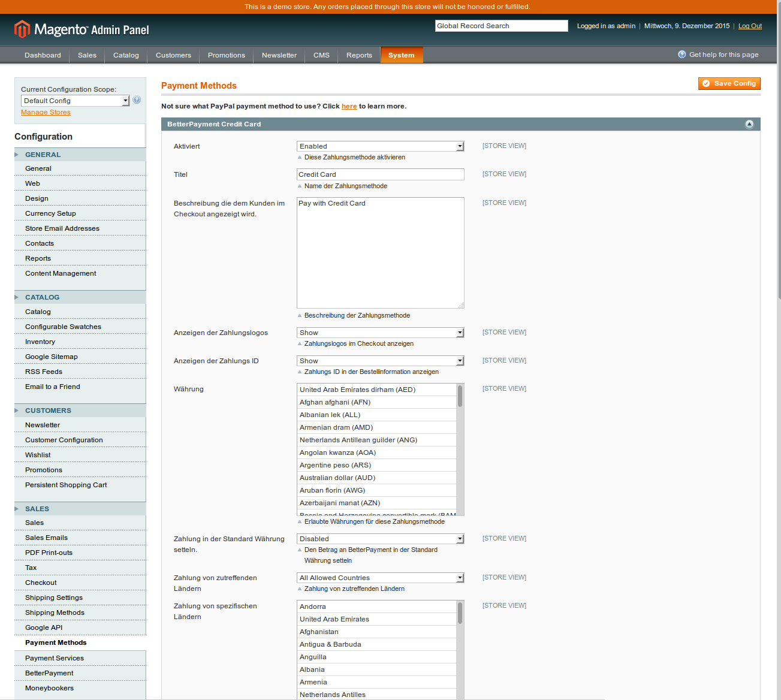Open the CMS menu
This screenshot has width=781, height=700.
click(321, 55)
